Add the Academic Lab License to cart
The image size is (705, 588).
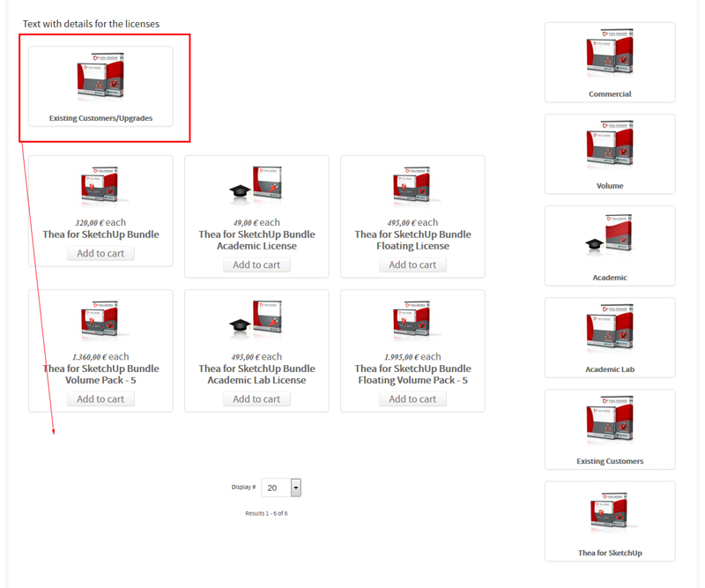point(256,399)
